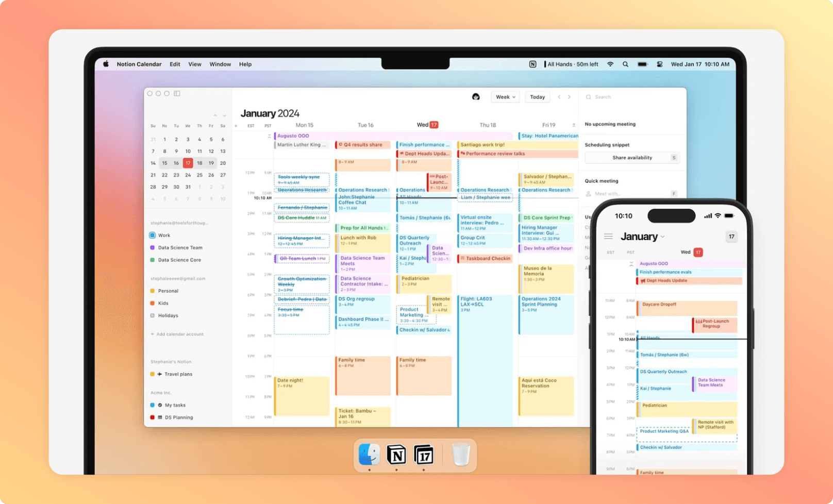The image size is (833, 504).
Task: Click the Travel plans airplane icon
Action: coord(160,374)
